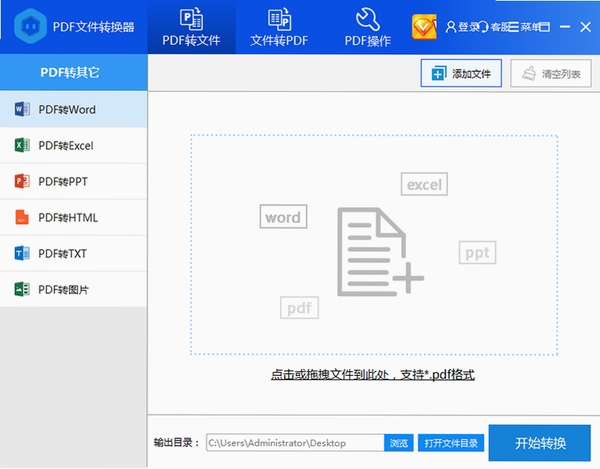Click the 点击或拖拽文件到此处 link

click(373, 375)
